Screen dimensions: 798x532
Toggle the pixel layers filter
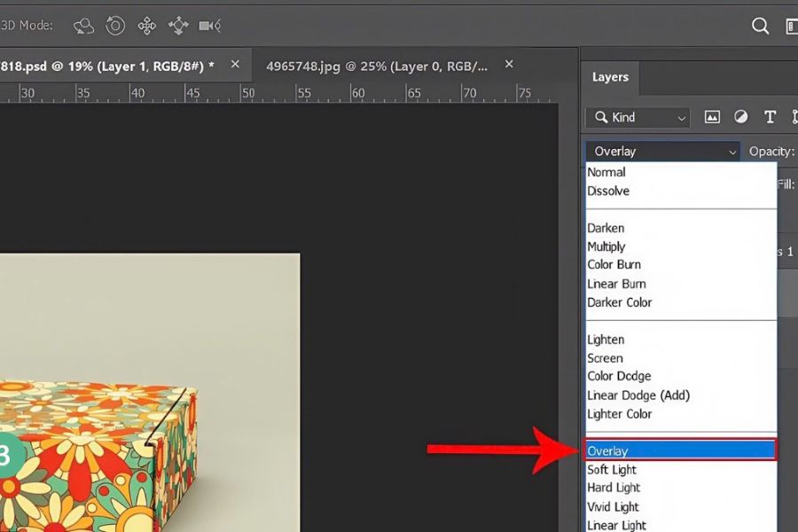point(711,117)
